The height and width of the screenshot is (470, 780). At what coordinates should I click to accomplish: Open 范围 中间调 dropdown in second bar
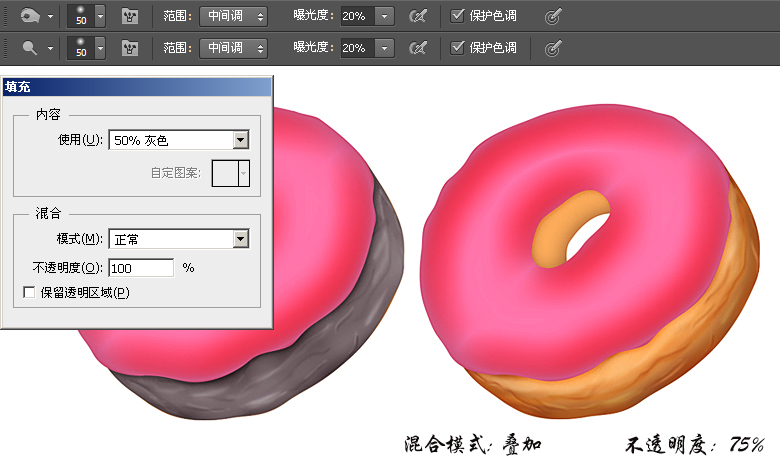click(233, 48)
